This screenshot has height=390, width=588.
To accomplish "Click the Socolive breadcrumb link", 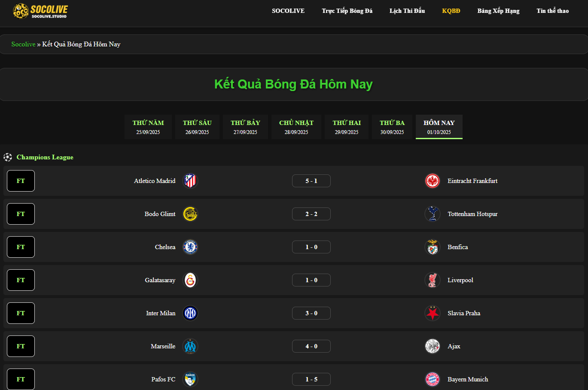I will point(23,44).
